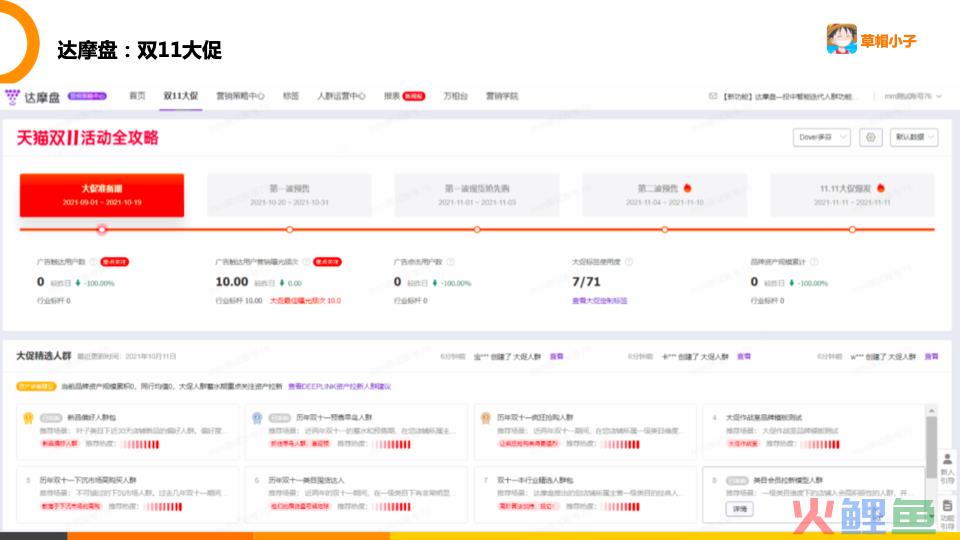Click 查看 link for +*** created crowd
Viewport: 960px width, 540px height.
(x=743, y=356)
